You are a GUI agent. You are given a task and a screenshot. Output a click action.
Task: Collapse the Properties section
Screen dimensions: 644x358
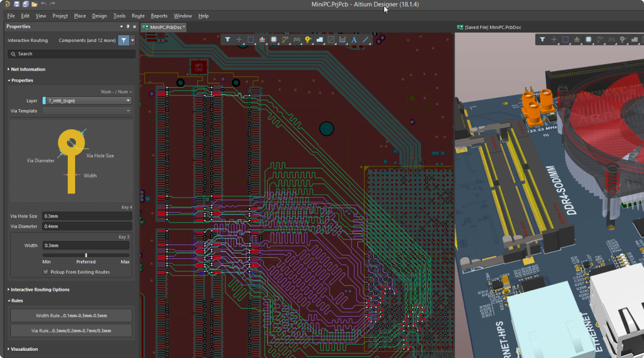tap(21, 81)
